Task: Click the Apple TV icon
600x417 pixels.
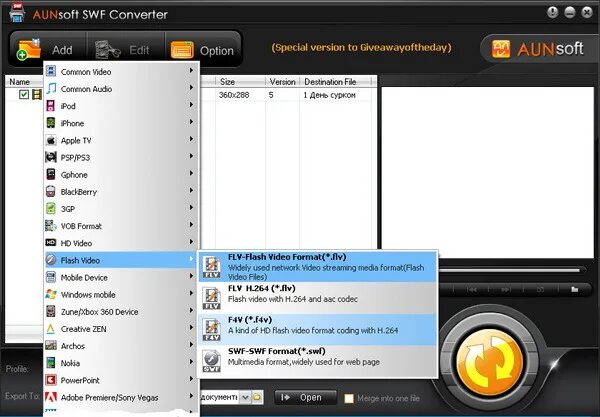Action: coord(51,140)
